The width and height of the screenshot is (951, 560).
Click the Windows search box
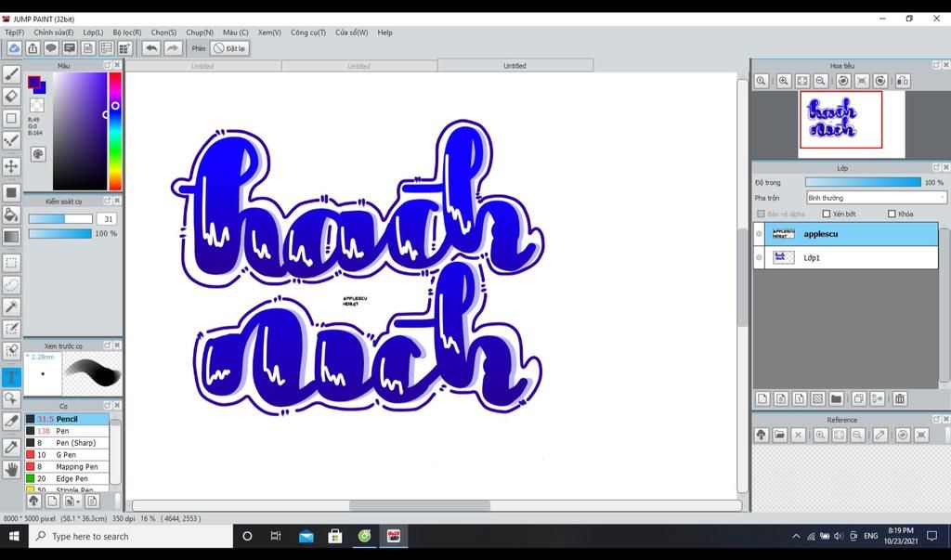tap(130, 537)
